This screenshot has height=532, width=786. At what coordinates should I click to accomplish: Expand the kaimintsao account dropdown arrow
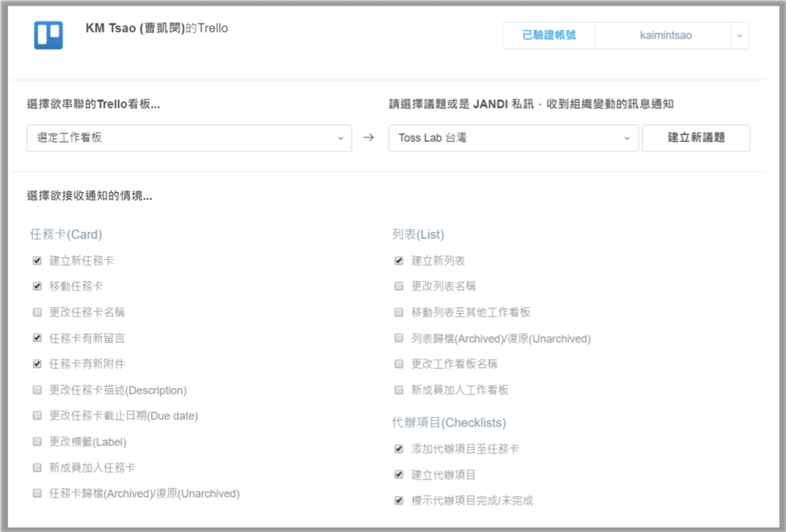tap(740, 36)
